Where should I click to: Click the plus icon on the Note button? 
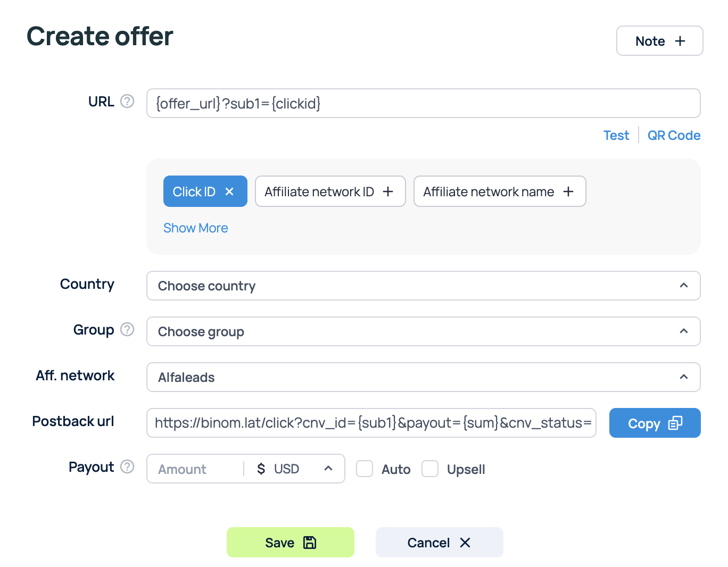pyautogui.click(x=680, y=41)
